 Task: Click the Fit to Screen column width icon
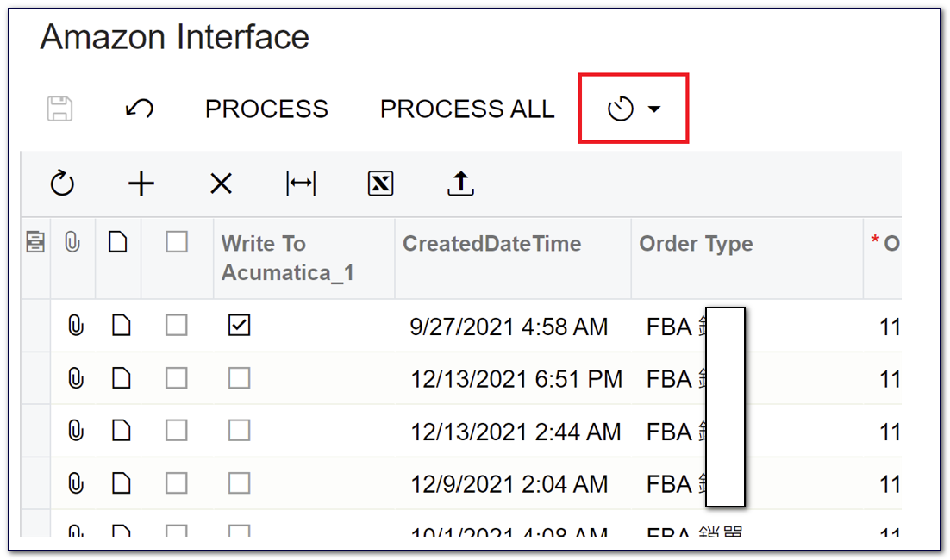[301, 184]
